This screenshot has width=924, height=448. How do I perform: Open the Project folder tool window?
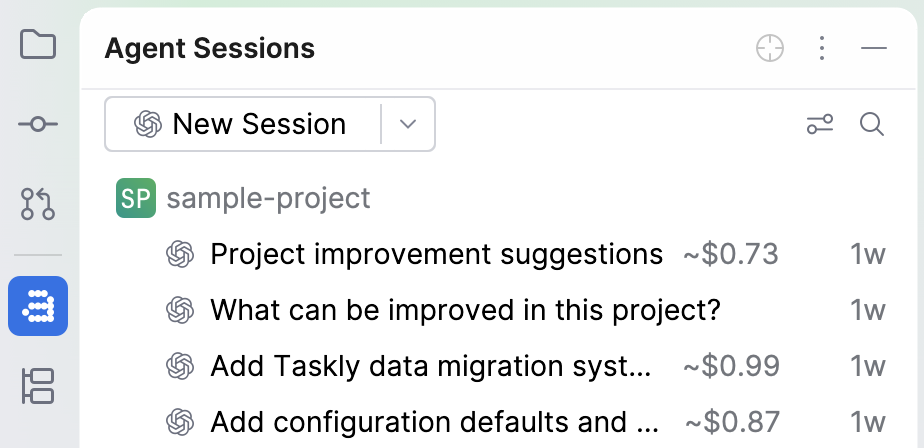38,44
